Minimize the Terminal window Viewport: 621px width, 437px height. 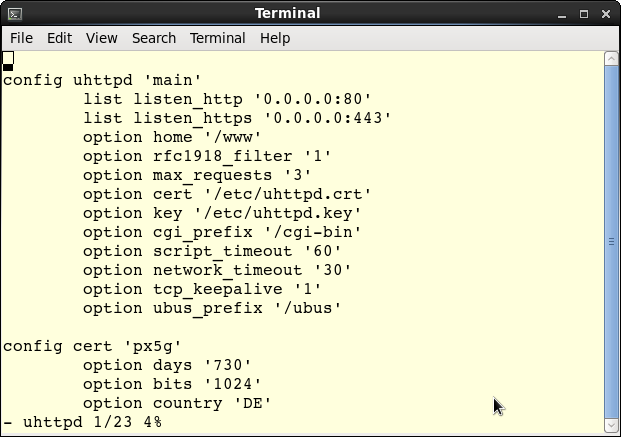pos(562,15)
